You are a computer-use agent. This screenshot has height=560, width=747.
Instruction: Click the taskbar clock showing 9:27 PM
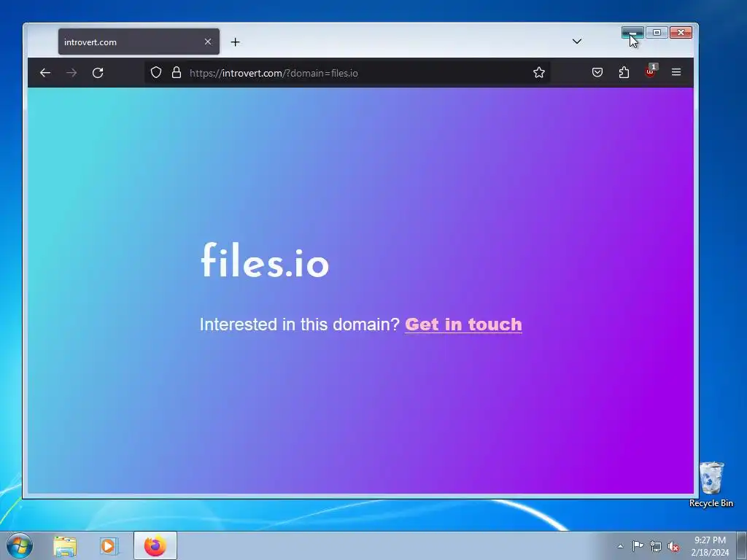pos(710,545)
